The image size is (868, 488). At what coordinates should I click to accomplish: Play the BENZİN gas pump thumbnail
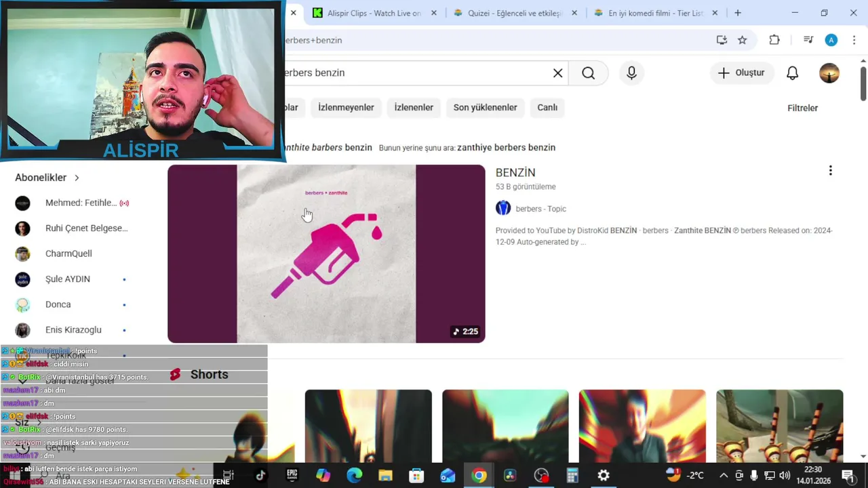pyautogui.click(x=326, y=253)
